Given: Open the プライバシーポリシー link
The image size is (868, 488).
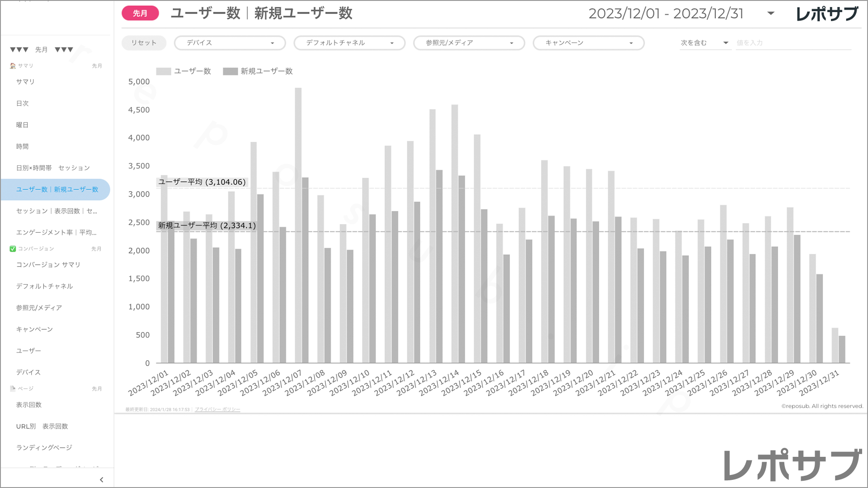Looking at the screenshot, I should click(217, 410).
